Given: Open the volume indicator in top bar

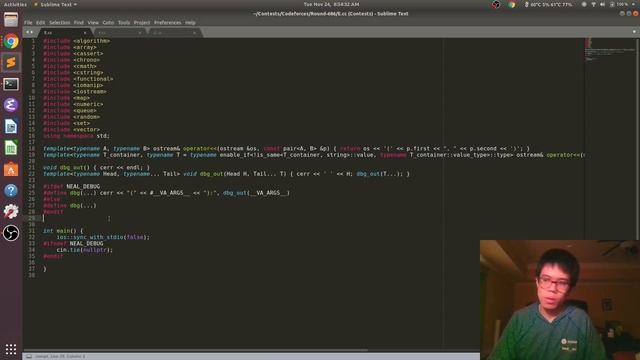Looking at the screenshot, I should point(602,4).
